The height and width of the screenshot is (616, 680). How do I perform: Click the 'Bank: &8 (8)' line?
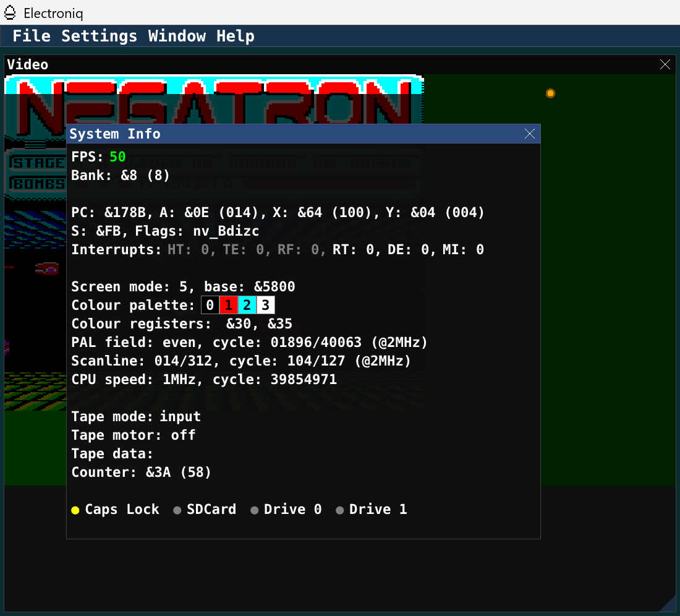click(120, 175)
